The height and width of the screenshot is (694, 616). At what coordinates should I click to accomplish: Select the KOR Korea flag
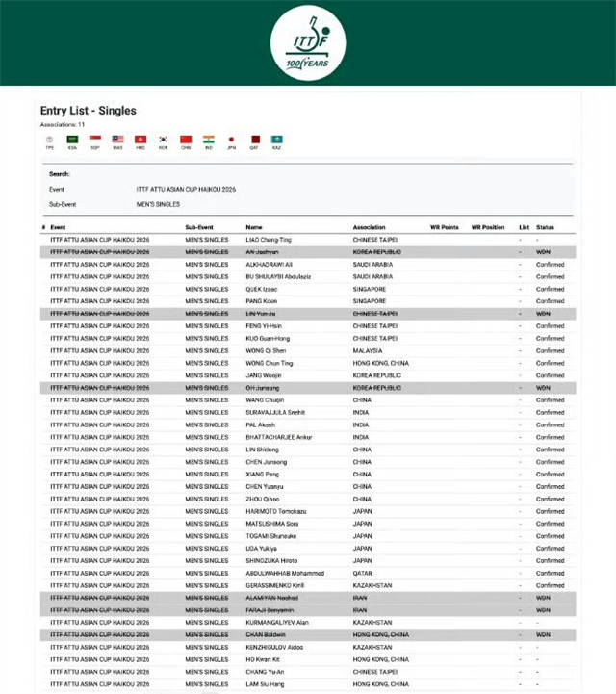pyautogui.click(x=164, y=140)
